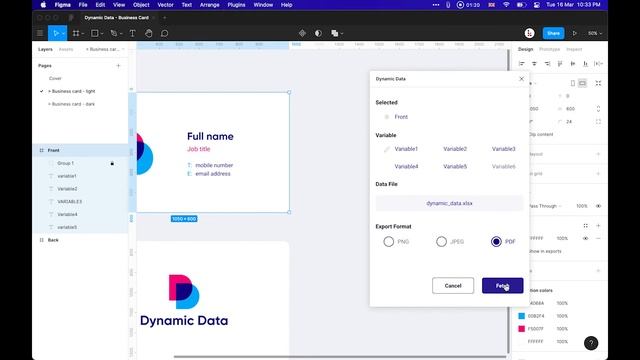Open the shape tools dropdown arrow

pyautogui.click(x=102, y=33)
